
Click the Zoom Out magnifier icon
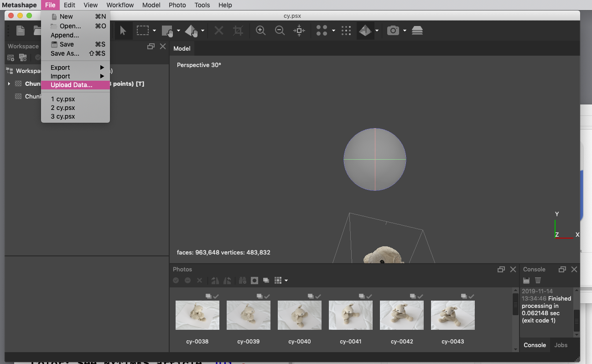tap(280, 31)
